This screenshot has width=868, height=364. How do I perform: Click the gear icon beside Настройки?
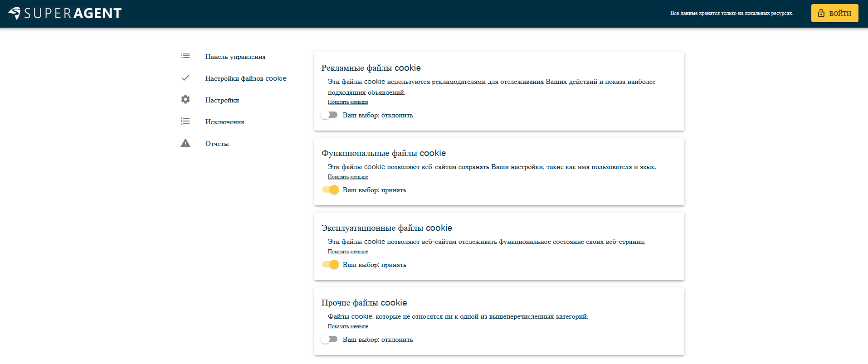coord(185,100)
